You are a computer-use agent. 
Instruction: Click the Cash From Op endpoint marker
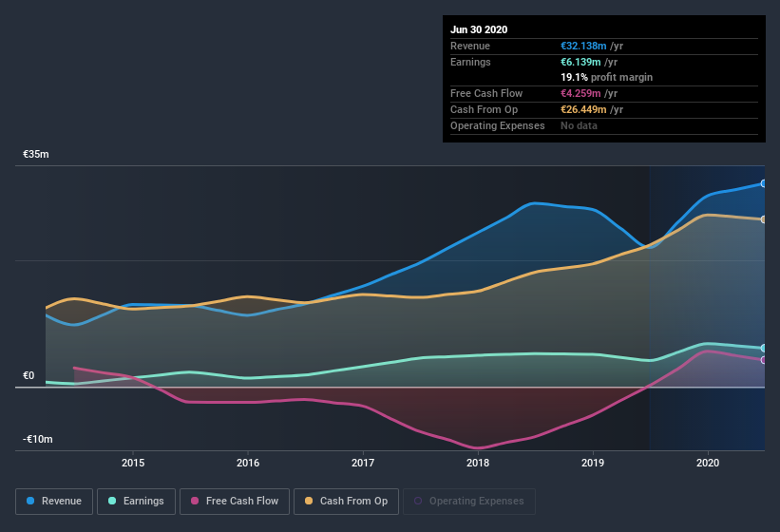(763, 219)
